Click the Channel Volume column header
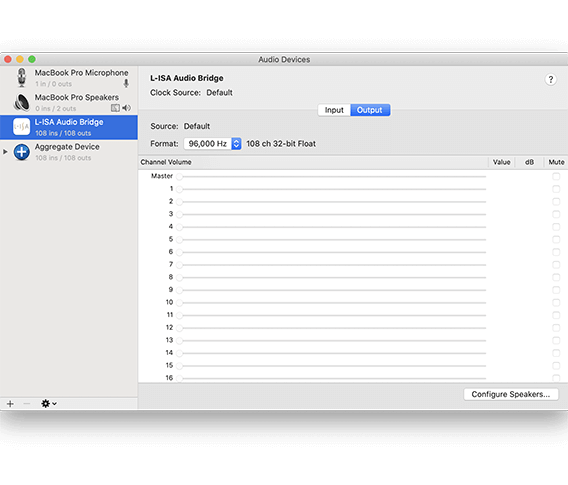The image size is (568, 485). (166, 162)
